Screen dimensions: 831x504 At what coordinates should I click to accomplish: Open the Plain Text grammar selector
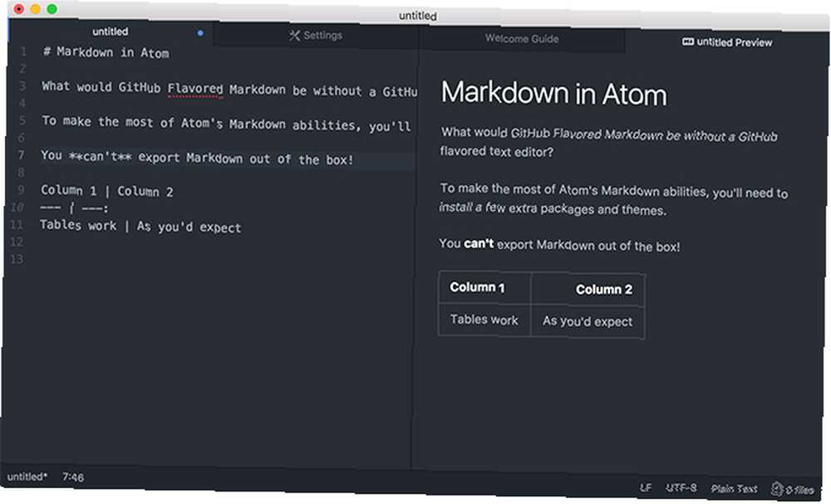[x=734, y=489]
